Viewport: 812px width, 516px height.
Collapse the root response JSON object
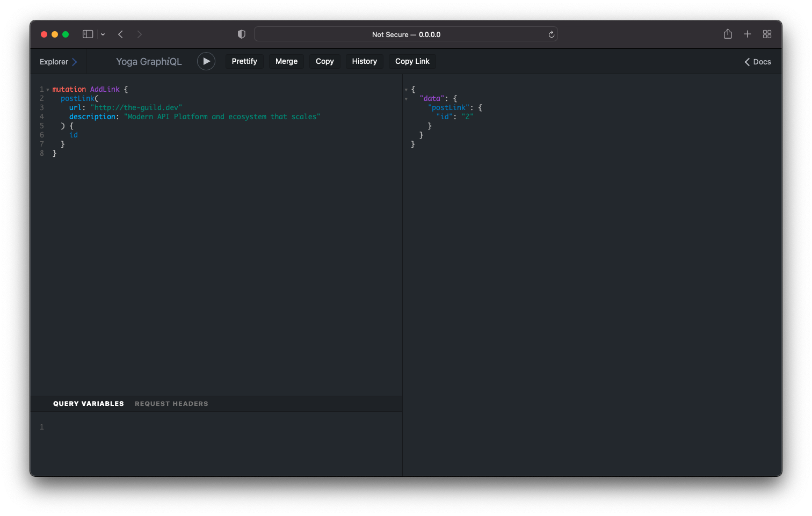tap(406, 90)
